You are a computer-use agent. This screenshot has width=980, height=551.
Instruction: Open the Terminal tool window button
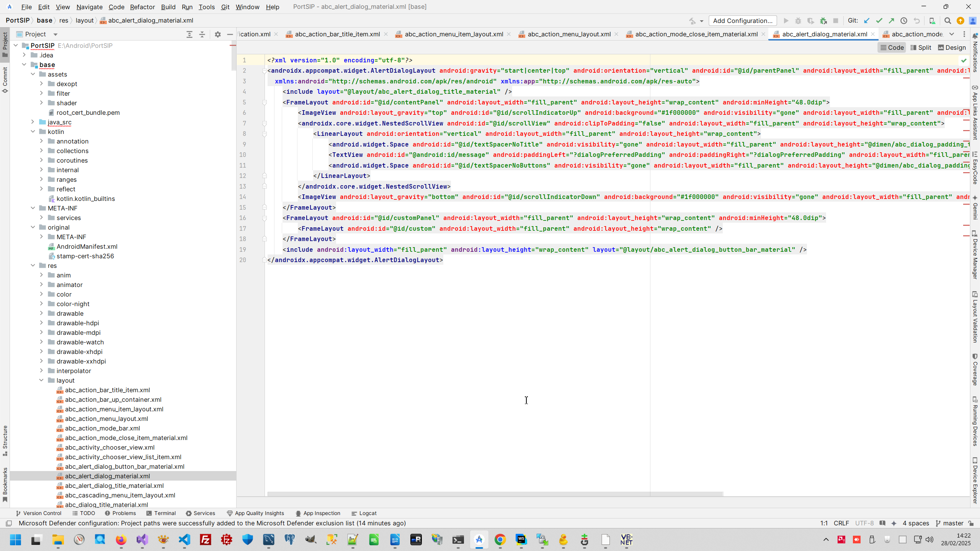[x=161, y=513]
